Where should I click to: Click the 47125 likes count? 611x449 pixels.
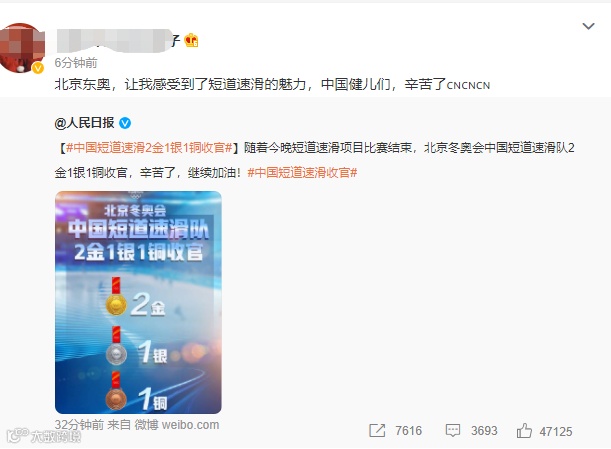pyautogui.click(x=556, y=431)
